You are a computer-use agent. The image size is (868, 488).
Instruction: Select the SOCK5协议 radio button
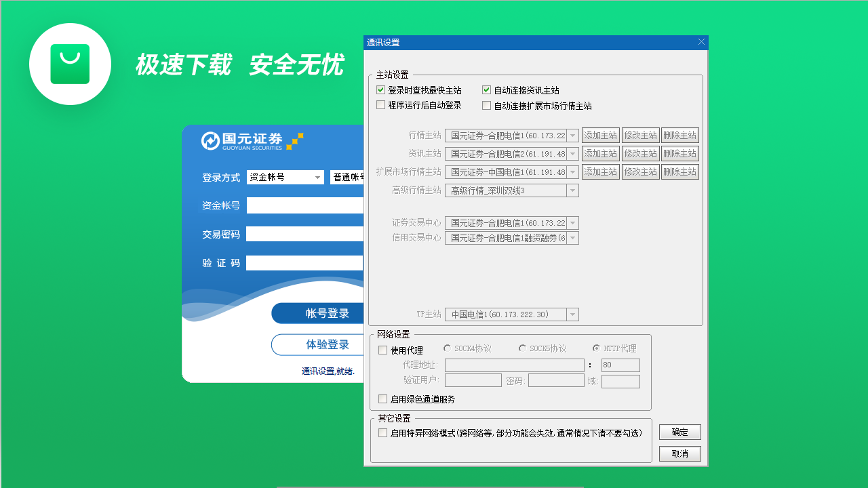[x=522, y=348]
